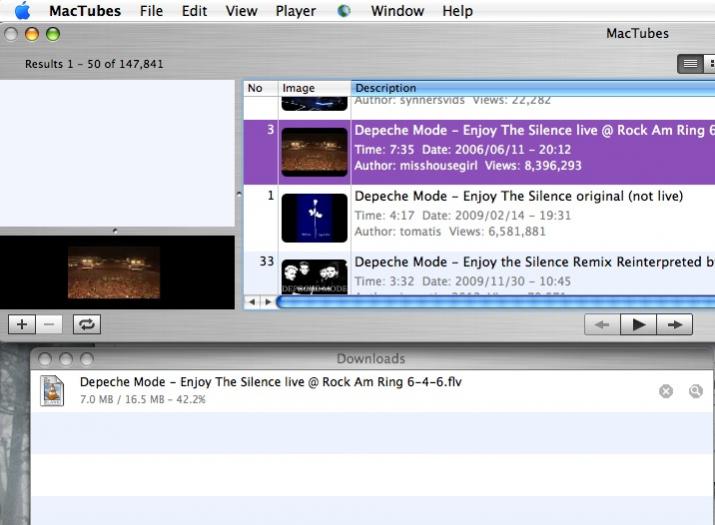
Task: Click the horizontal scrollbar left arrow
Action: pos(252,301)
